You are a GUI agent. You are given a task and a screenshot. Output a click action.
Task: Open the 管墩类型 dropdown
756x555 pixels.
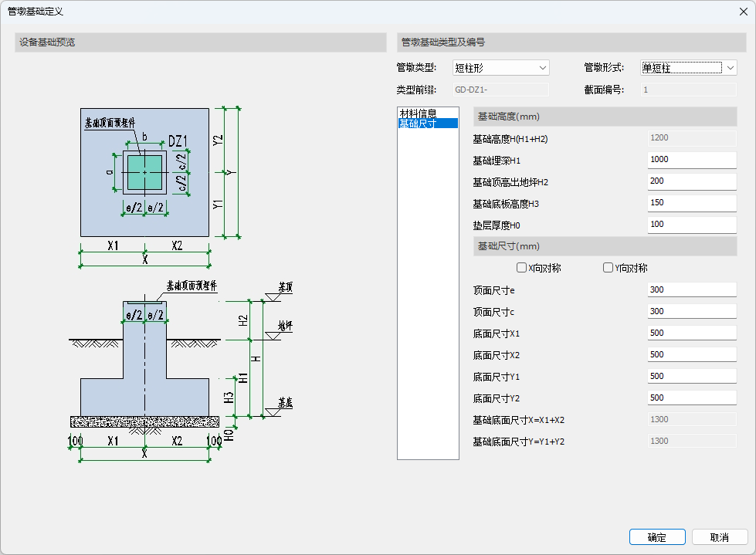click(500, 68)
